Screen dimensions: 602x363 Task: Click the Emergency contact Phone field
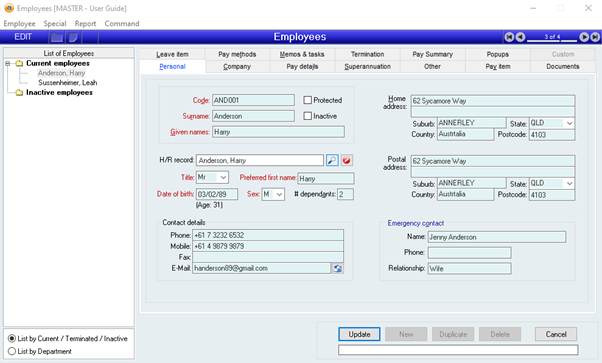470,253
